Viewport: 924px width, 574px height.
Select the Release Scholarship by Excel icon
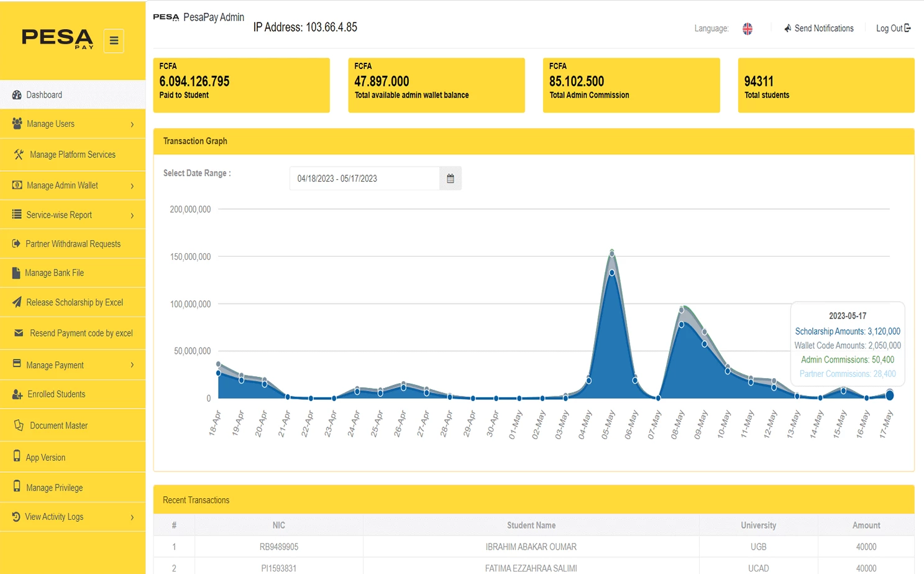17,302
